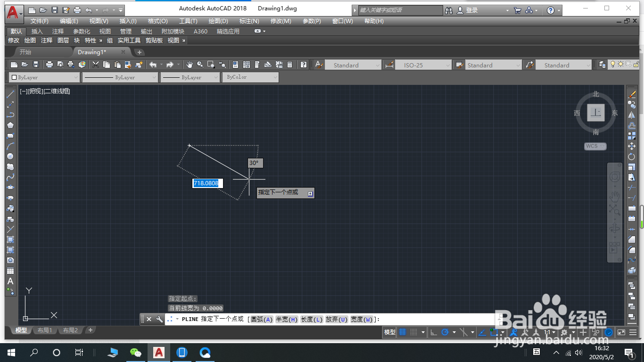Viewport: 644px width, 362px height.
Task: Select the Line tool in draw toolbar
Action: pyautogui.click(x=10, y=94)
